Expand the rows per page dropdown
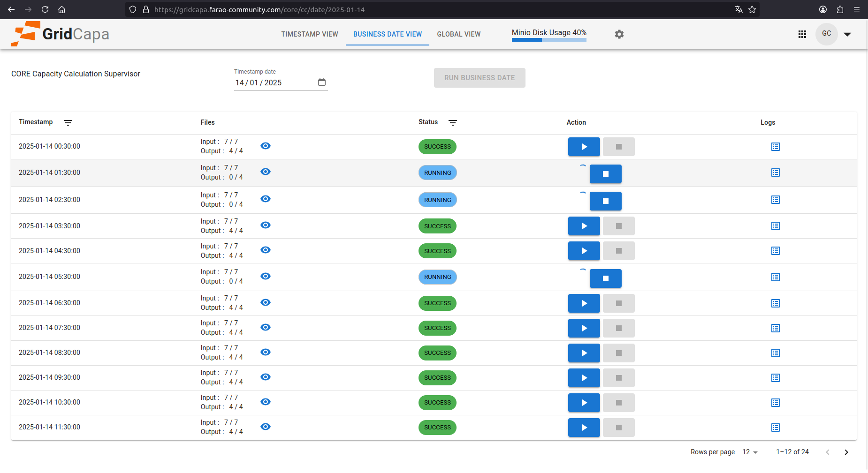Image resolution: width=868 pixels, height=473 pixels. click(750, 452)
